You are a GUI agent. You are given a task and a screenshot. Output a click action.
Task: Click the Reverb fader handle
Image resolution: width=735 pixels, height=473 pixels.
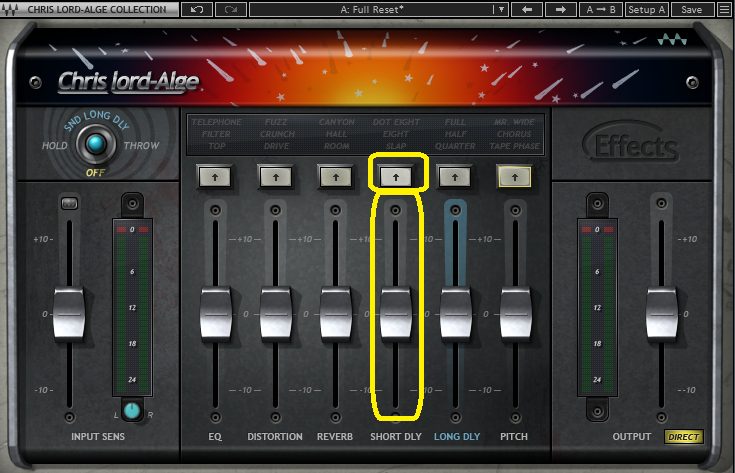(336, 312)
